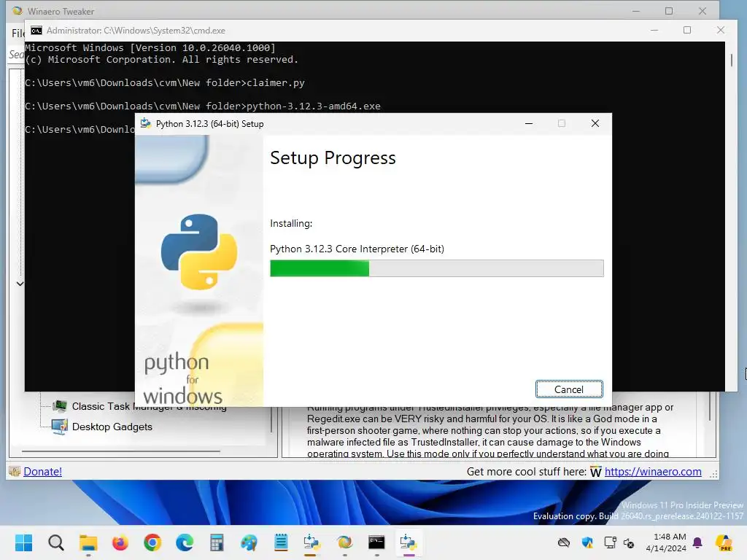Open taskbar Search
This screenshot has height=560, width=747.
coord(55,542)
